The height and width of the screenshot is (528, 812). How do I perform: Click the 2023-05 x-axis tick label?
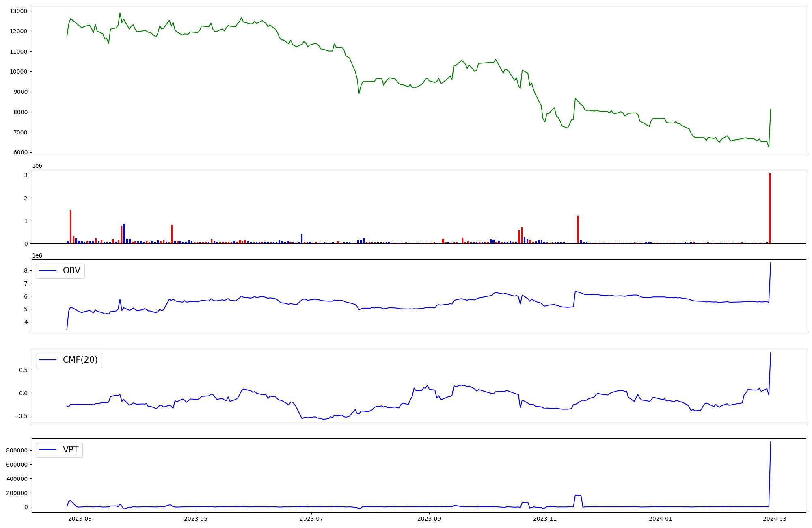tap(196, 519)
